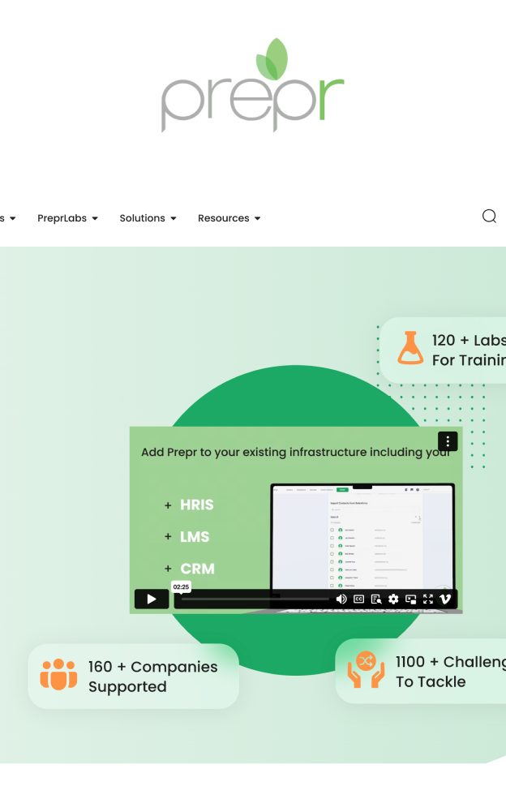Click the 1100 + Challenges card text

pyautogui.click(x=451, y=671)
